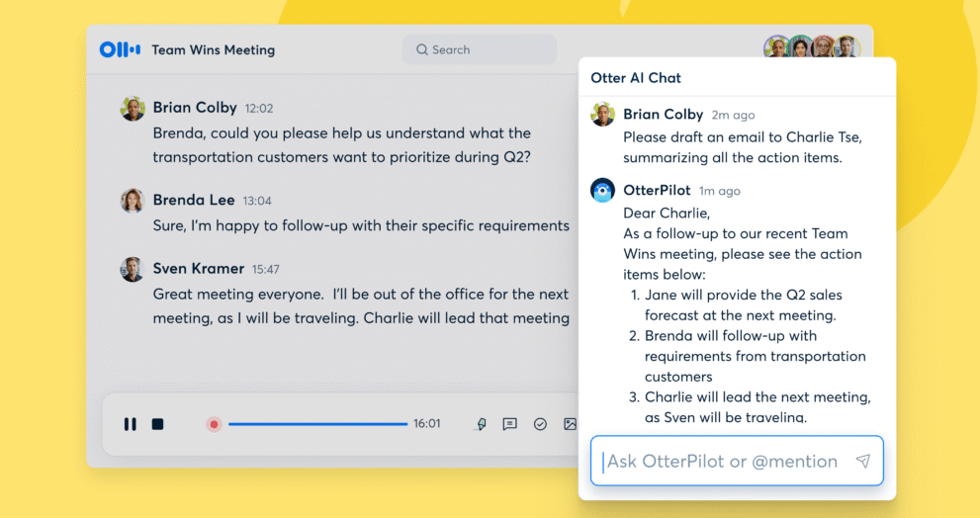The image size is (980, 518).
Task: Click action item about Jane's Q2 forecast
Action: pos(743,304)
